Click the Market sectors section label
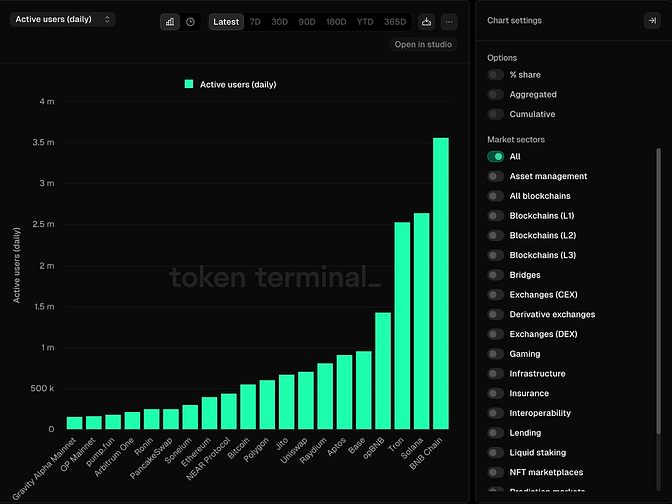 (x=516, y=139)
